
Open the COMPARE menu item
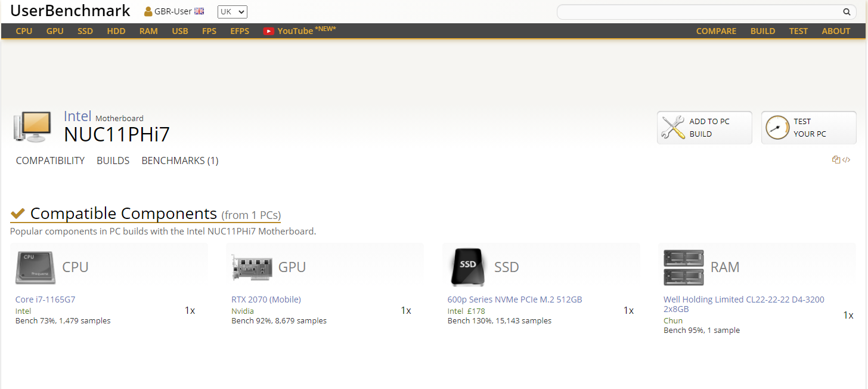coord(716,31)
